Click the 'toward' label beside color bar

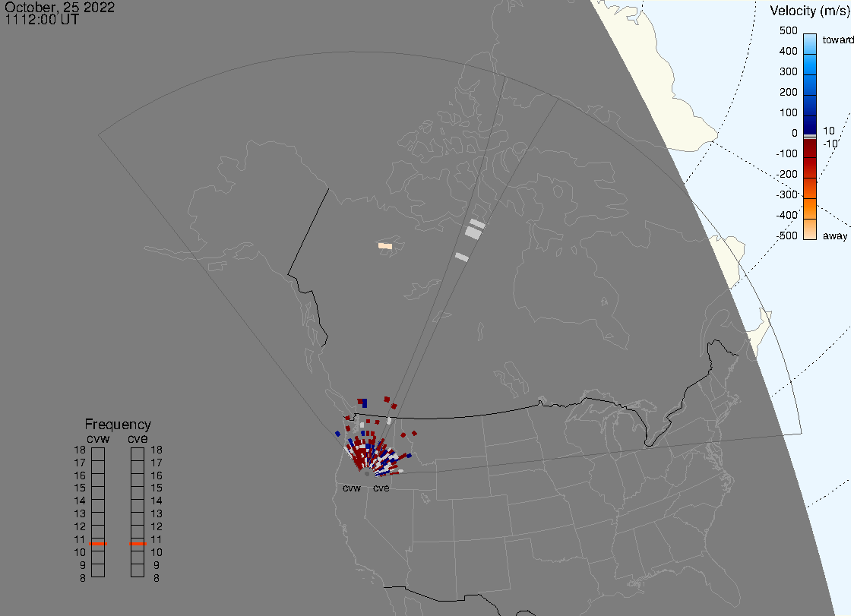click(839, 39)
